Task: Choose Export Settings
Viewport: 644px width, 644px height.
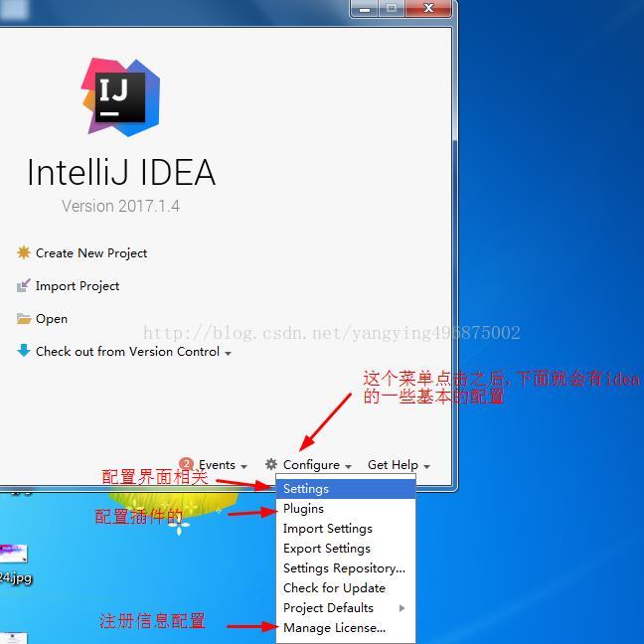Action: click(346, 549)
